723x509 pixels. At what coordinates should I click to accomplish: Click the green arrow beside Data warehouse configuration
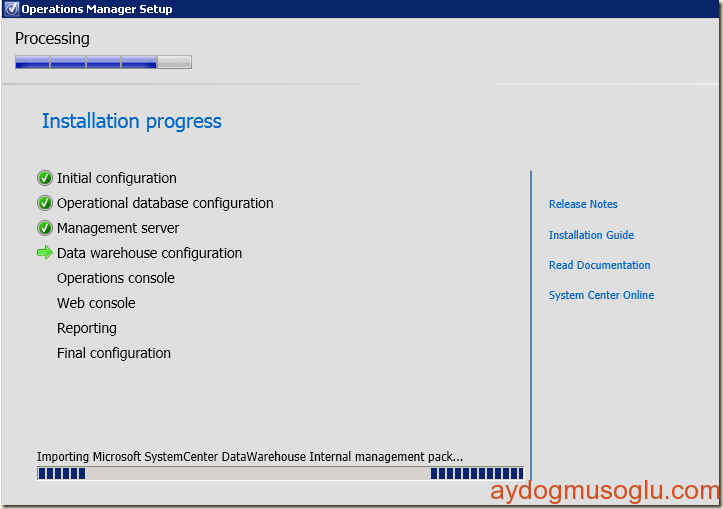click(45, 253)
